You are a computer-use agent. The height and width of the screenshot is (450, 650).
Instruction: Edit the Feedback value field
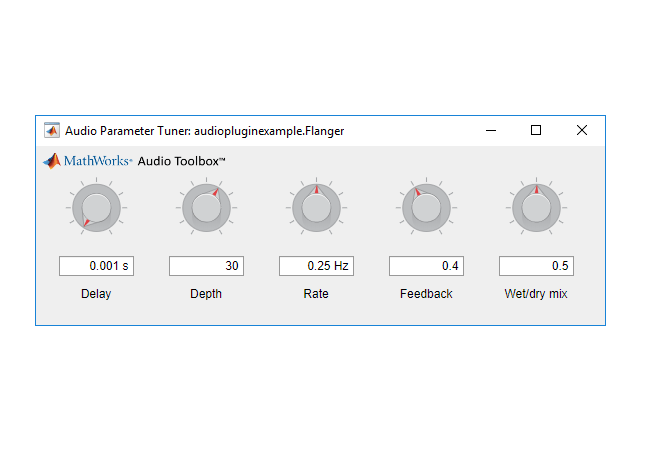(426, 266)
